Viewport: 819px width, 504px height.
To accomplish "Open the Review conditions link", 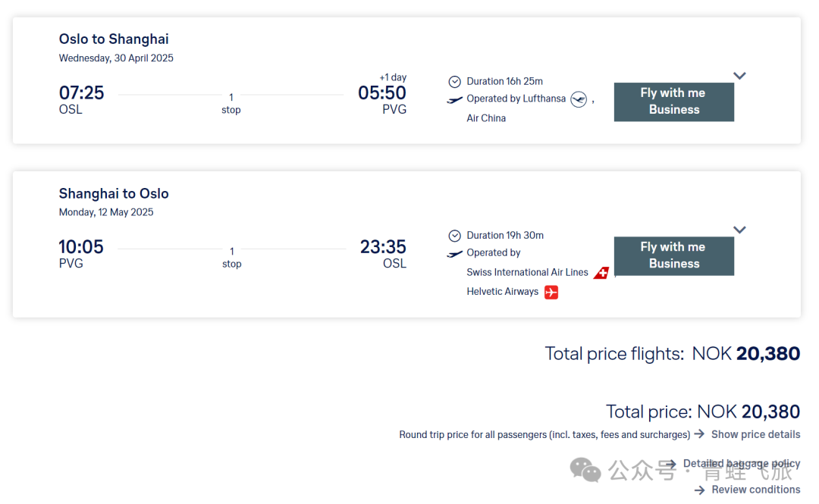I will pos(756,490).
